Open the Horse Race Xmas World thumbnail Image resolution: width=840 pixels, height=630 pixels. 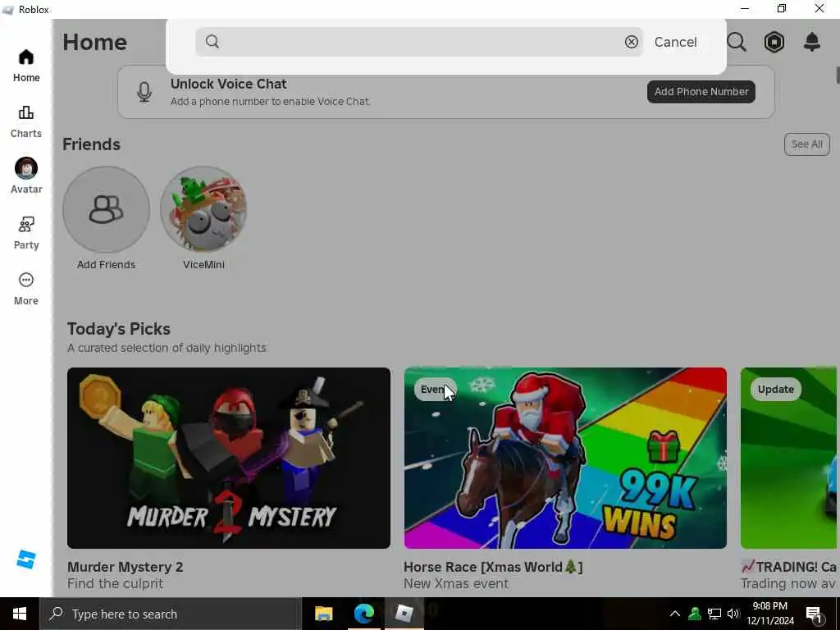565,458
